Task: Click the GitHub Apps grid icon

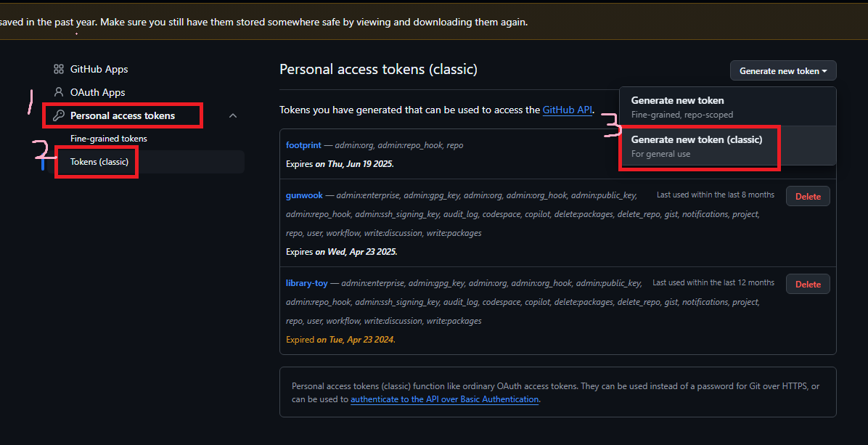Action: click(59, 69)
